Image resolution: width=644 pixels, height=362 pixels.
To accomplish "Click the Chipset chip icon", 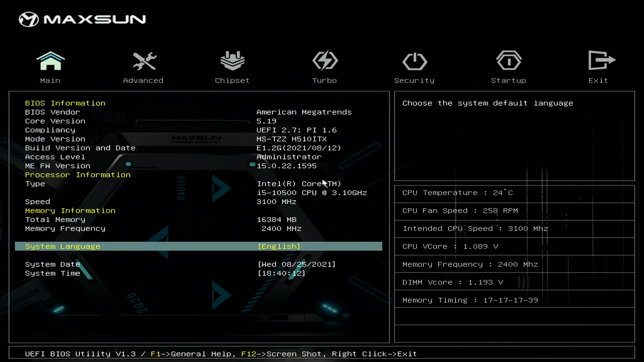I will point(232,61).
